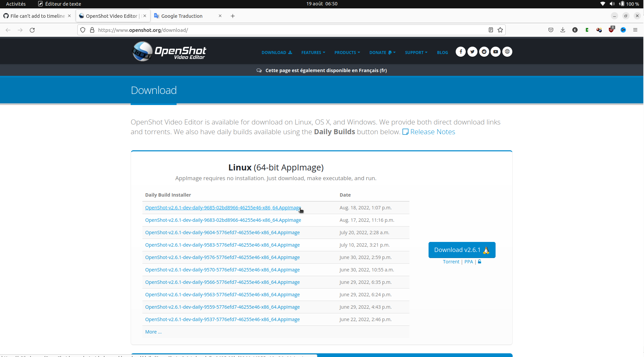Open the OpenShot Facebook page icon

[460, 52]
